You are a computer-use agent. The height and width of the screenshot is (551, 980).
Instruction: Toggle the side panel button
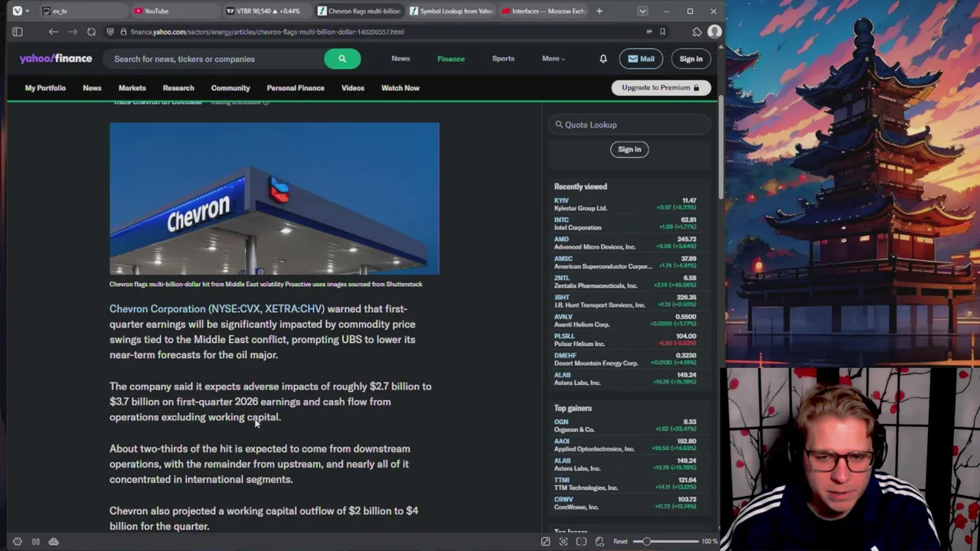coord(17,31)
